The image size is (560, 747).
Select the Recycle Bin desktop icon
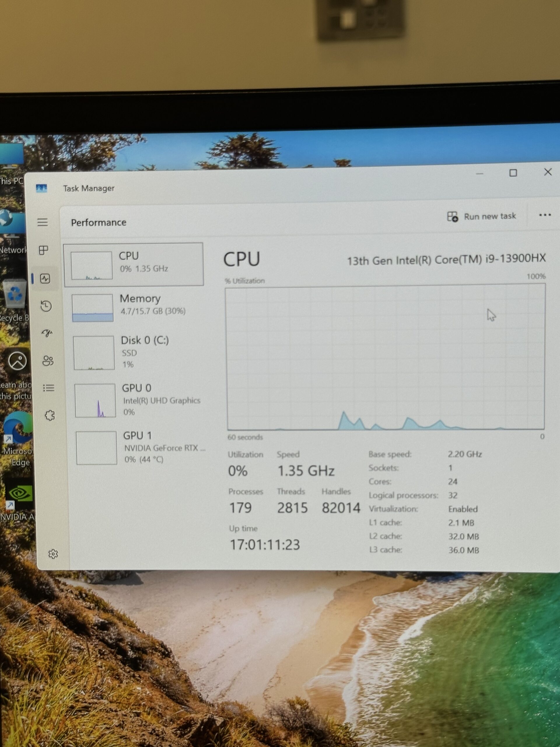point(14,300)
